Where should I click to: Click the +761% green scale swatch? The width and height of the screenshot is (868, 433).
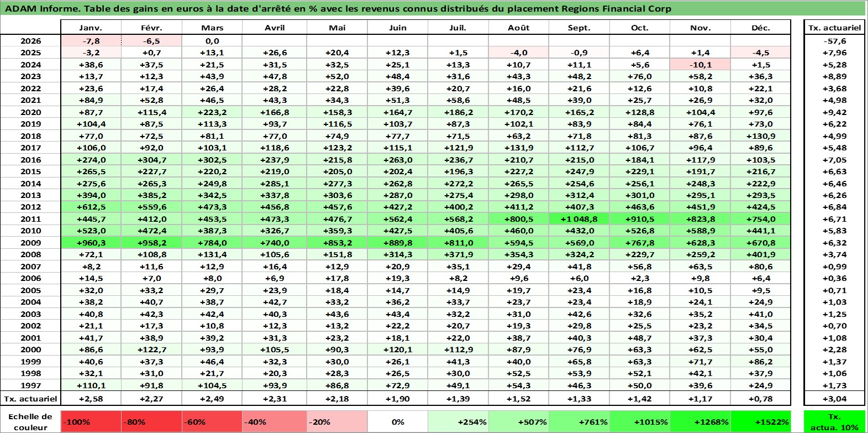point(579,422)
